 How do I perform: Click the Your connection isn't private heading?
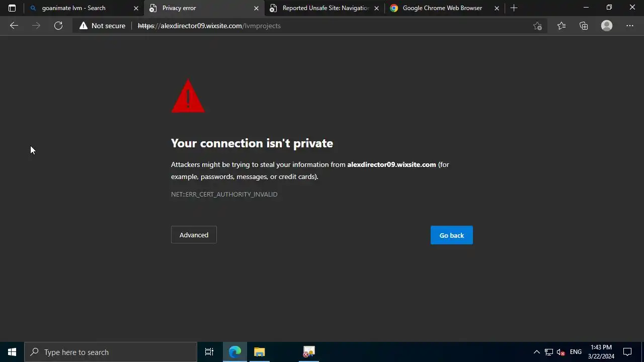pyautogui.click(x=252, y=143)
